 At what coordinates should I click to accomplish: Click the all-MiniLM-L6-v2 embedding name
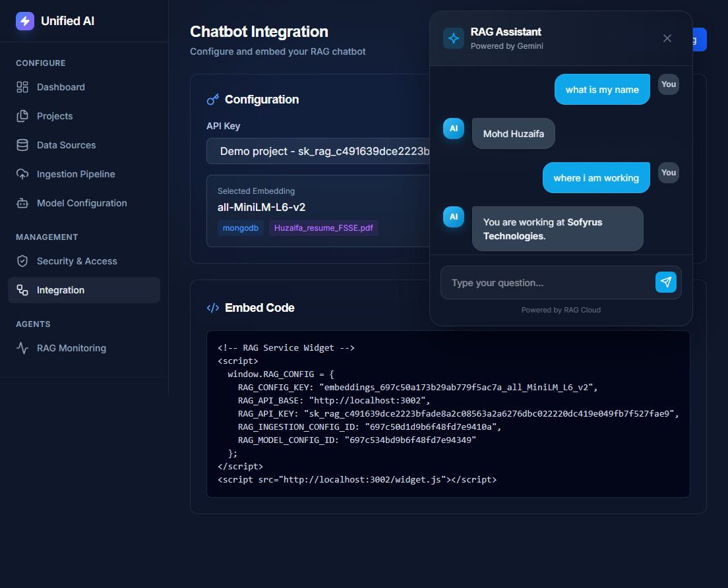[x=261, y=207]
